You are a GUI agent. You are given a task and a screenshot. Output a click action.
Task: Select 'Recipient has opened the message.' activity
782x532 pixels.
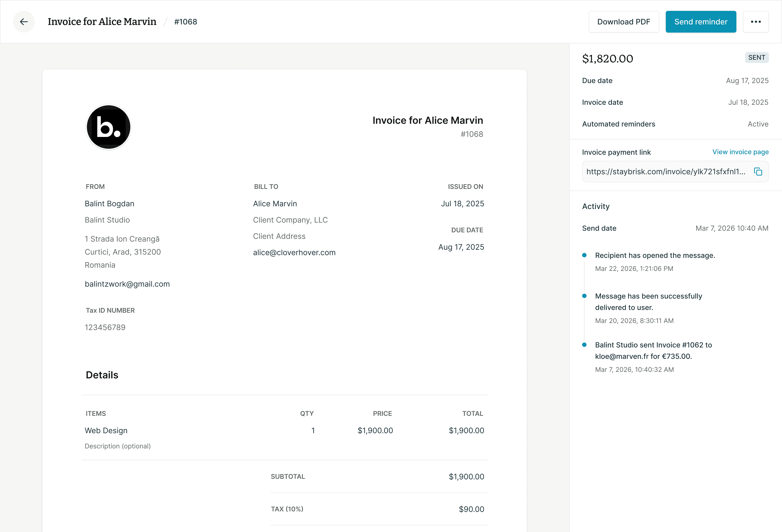[x=655, y=256]
